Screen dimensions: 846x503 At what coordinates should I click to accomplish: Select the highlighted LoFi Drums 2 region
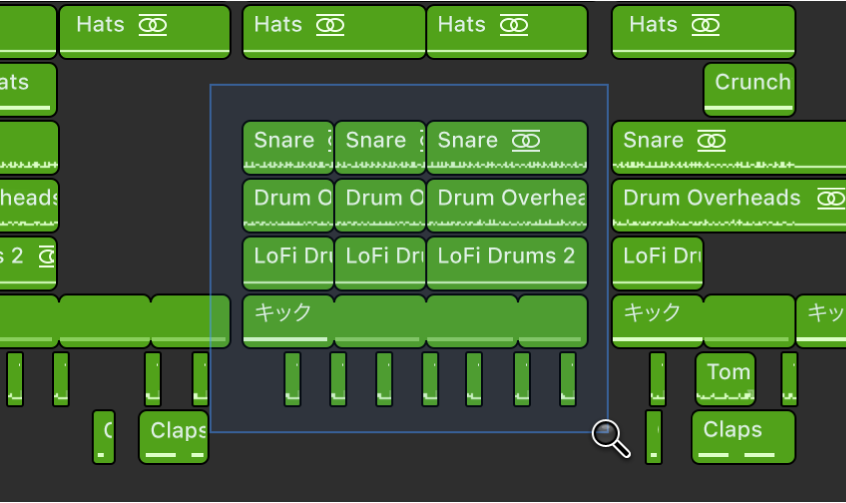(506, 260)
